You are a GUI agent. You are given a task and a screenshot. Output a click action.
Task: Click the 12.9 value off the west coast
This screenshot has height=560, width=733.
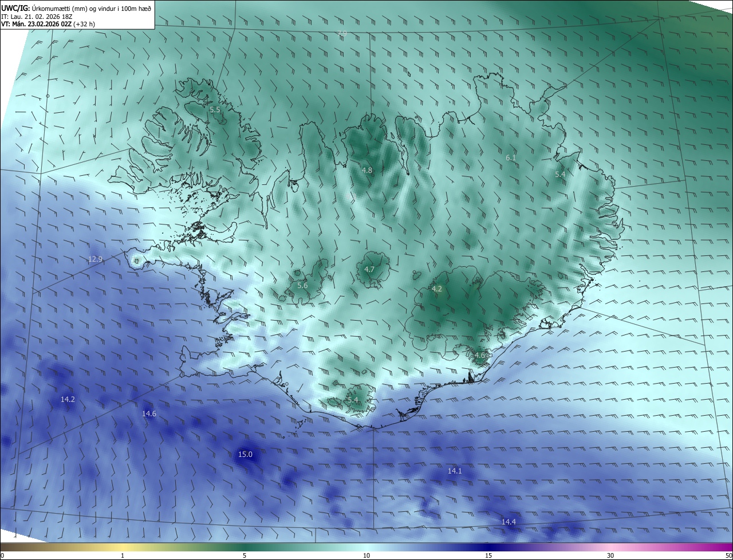(x=95, y=259)
